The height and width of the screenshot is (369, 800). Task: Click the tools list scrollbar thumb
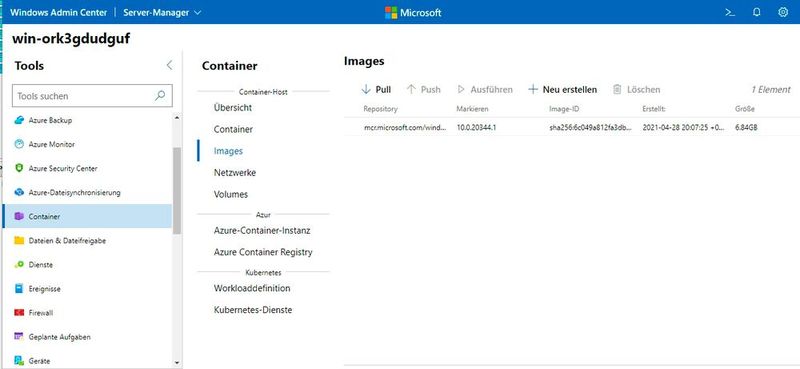[x=177, y=190]
